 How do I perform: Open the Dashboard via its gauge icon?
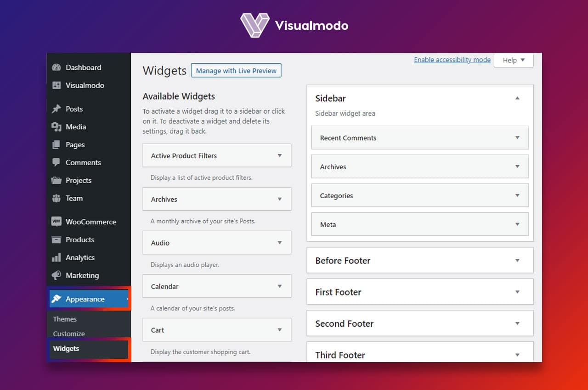57,67
